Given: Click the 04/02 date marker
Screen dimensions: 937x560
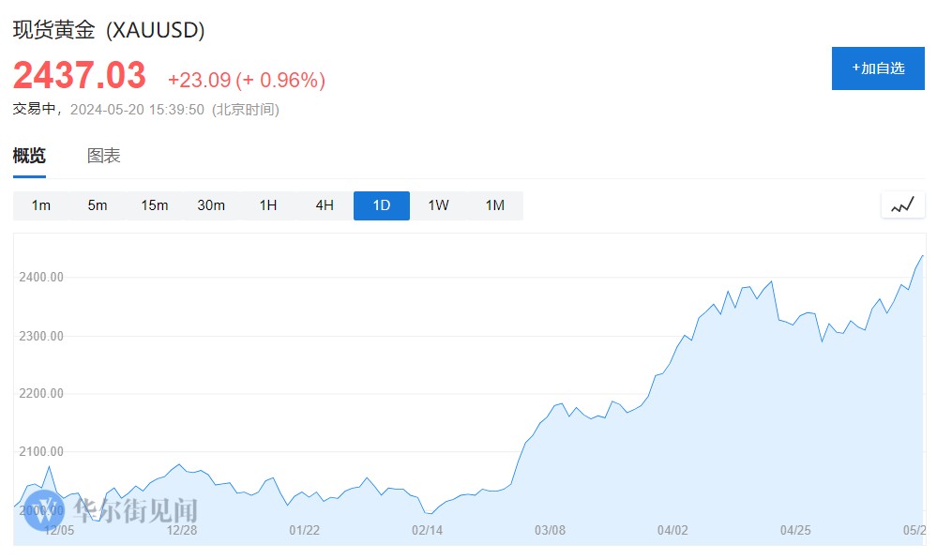Looking at the screenshot, I should coord(673,530).
